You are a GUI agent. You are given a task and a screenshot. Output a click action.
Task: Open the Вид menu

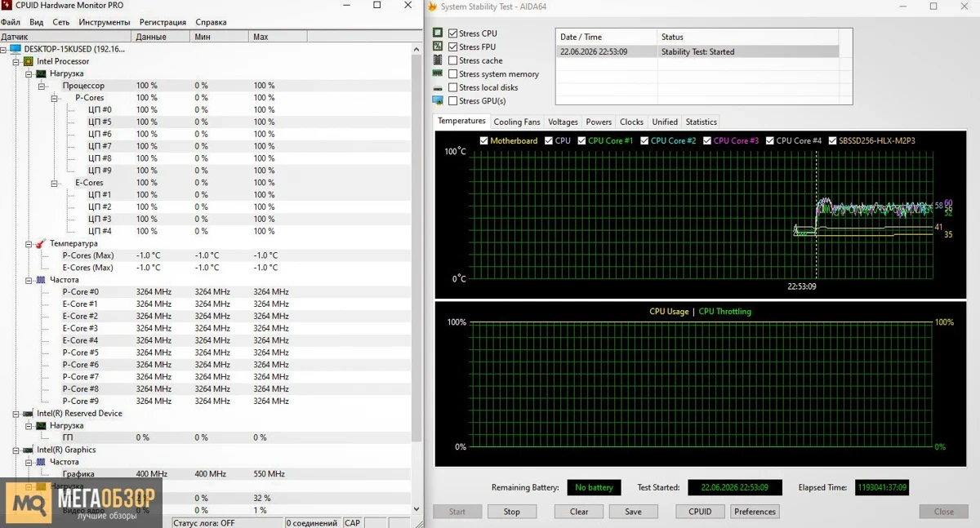pyautogui.click(x=37, y=22)
